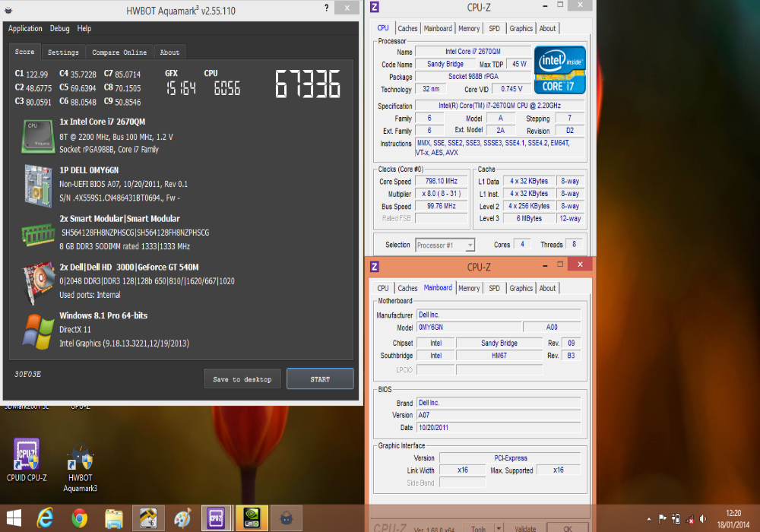This screenshot has height=532, width=760.
Task: Click the Southbridge HM67 value
Action: (499, 356)
